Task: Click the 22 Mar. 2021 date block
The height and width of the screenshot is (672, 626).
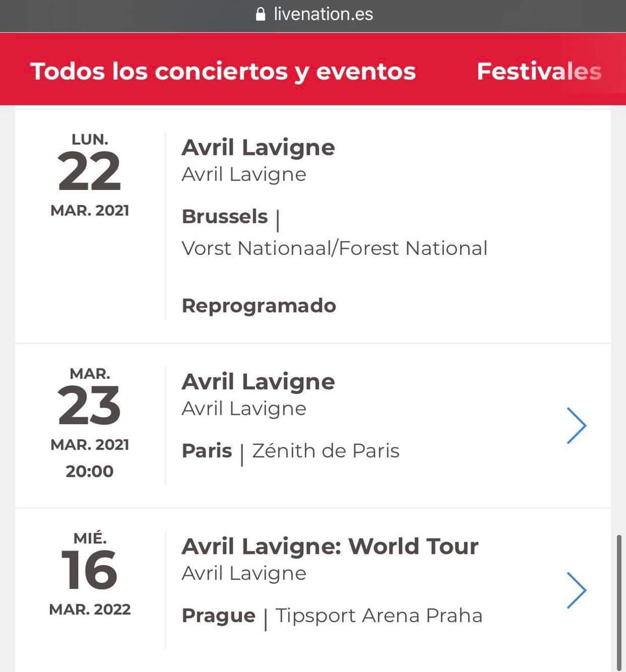Action: (90, 176)
